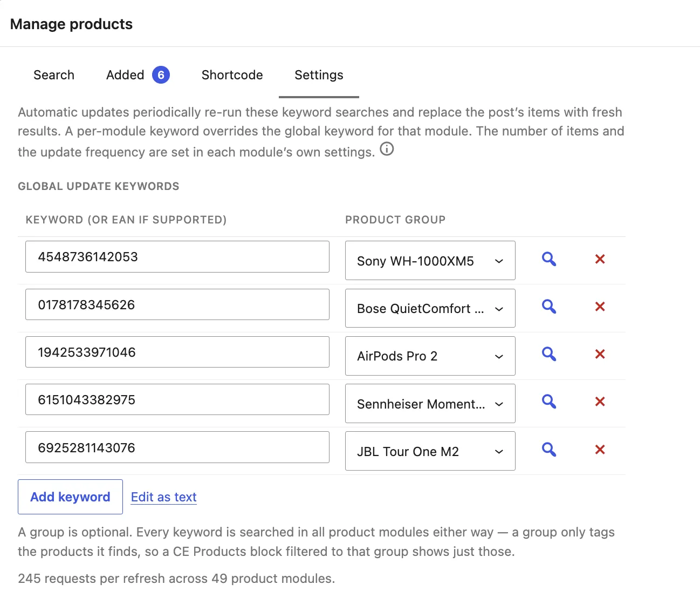This screenshot has height=598, width=700.
Task: Click the 'PRODUCT GROUP' column header
Action: (395, 220)
